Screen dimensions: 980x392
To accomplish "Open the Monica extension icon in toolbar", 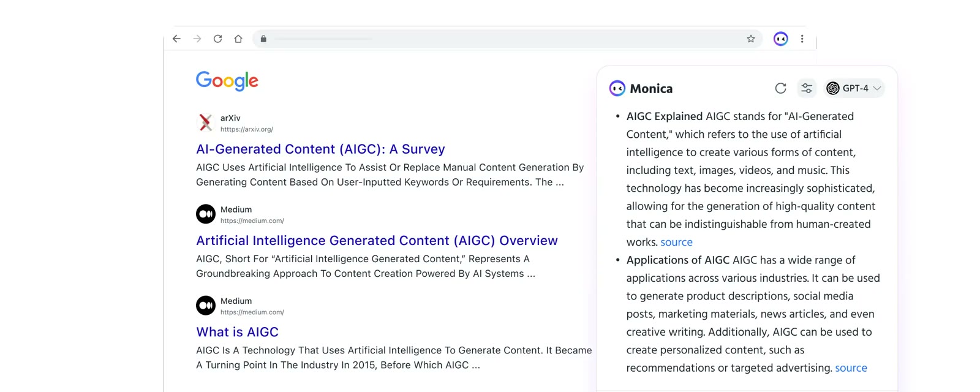I will click(x=780, y=39).
